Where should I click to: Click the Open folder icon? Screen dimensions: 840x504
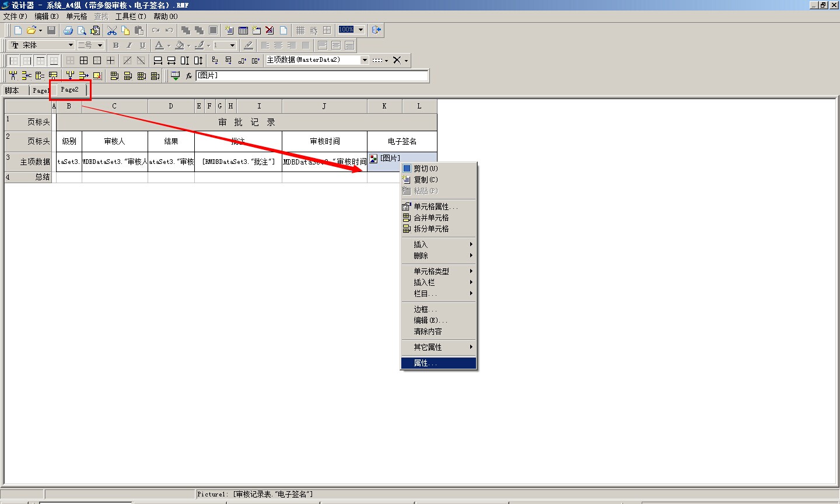pyautogui.click(x=32, y=30)
